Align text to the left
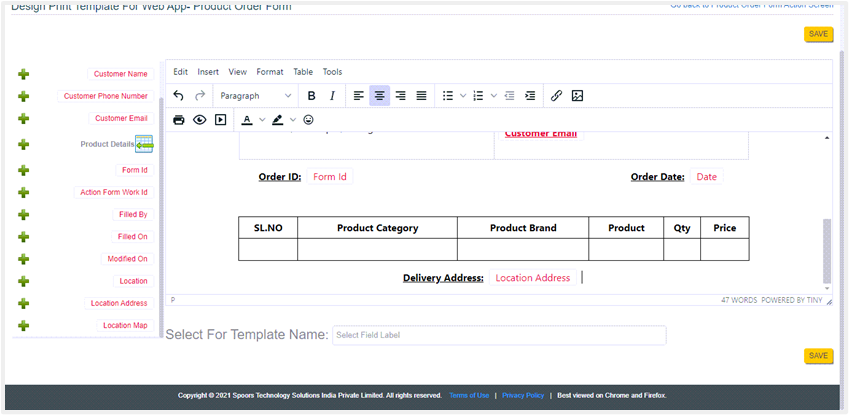This screenshot has height=415, width=849. 358,96
